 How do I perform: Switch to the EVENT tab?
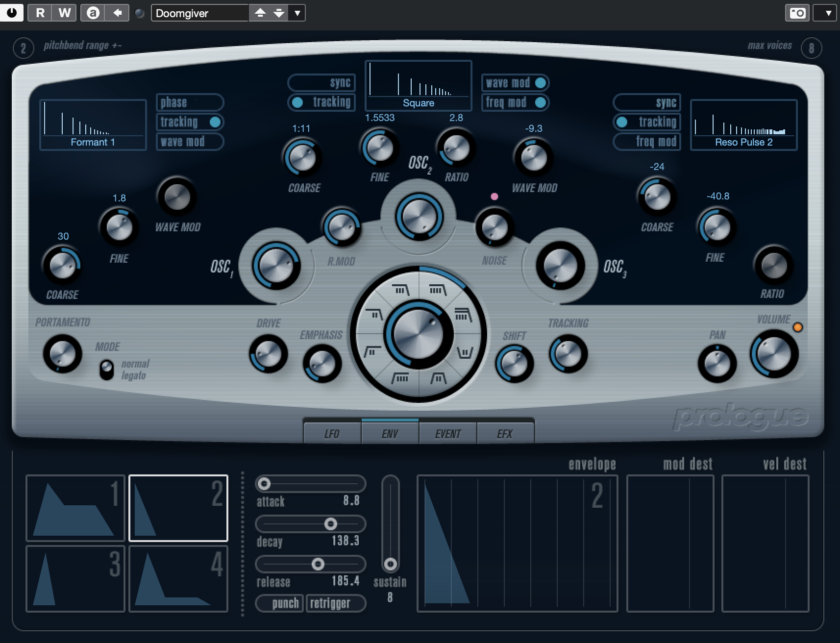(x=448, y=434)
